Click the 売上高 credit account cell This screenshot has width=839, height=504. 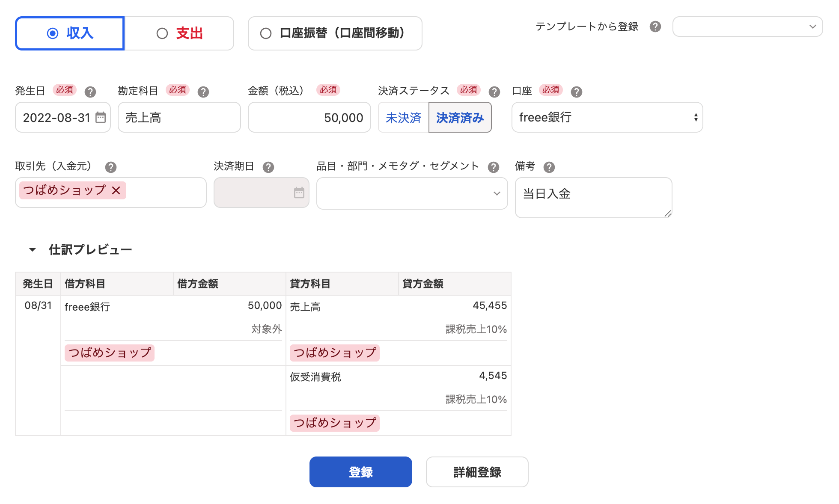coord(305,307)
